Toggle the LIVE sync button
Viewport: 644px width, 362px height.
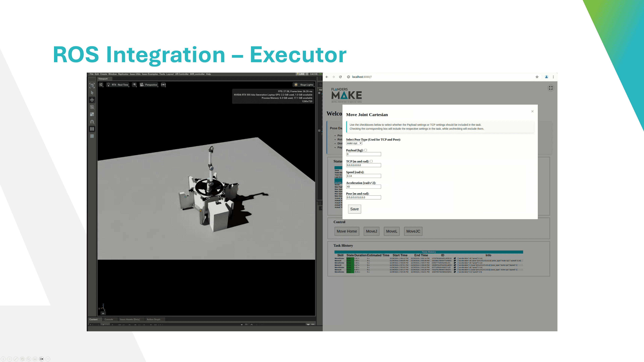coord(300,74)
